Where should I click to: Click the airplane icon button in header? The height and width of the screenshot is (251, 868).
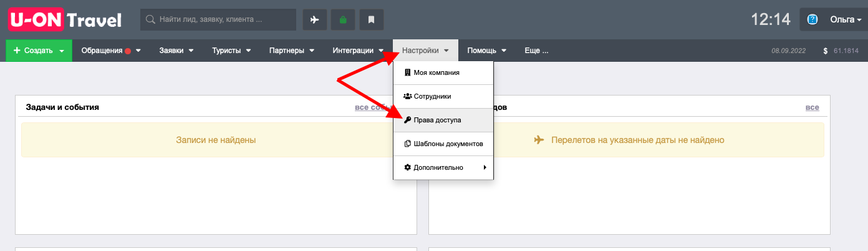tap(315, 19)
